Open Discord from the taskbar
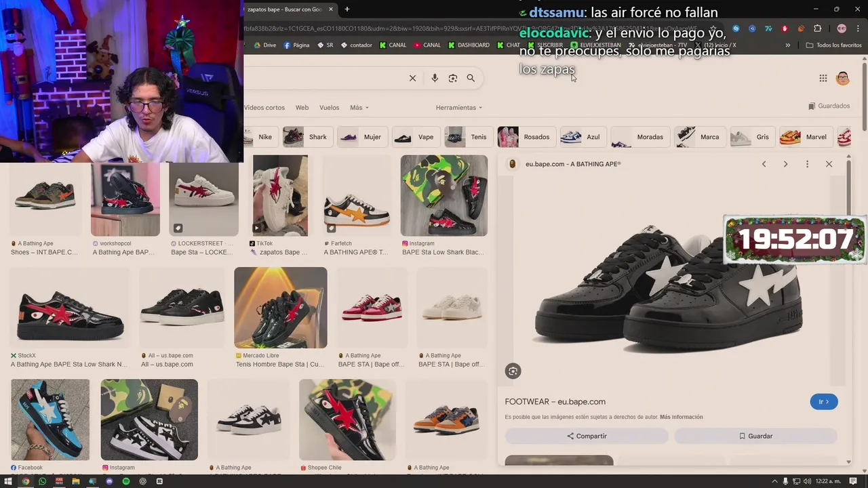Screen dimensions: 868x488 pyautogui.click(x=109, y=481)
